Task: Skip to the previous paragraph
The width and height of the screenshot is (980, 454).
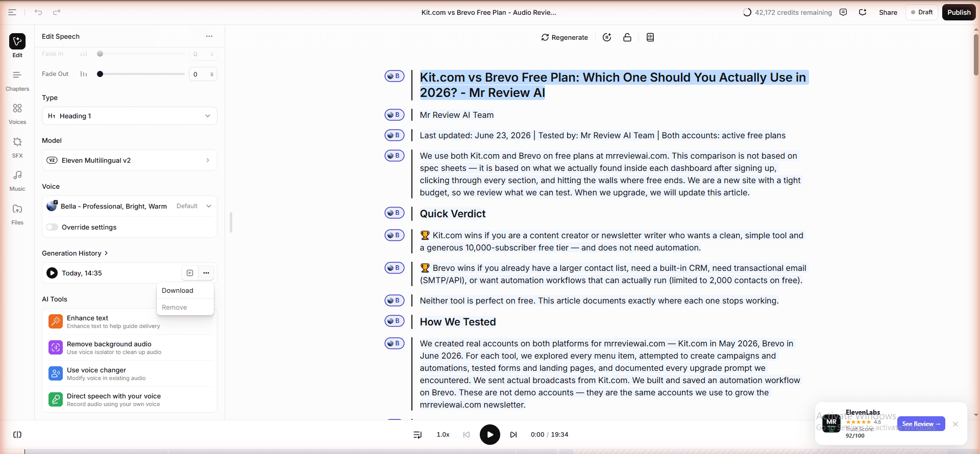Action: click(467, 435)
